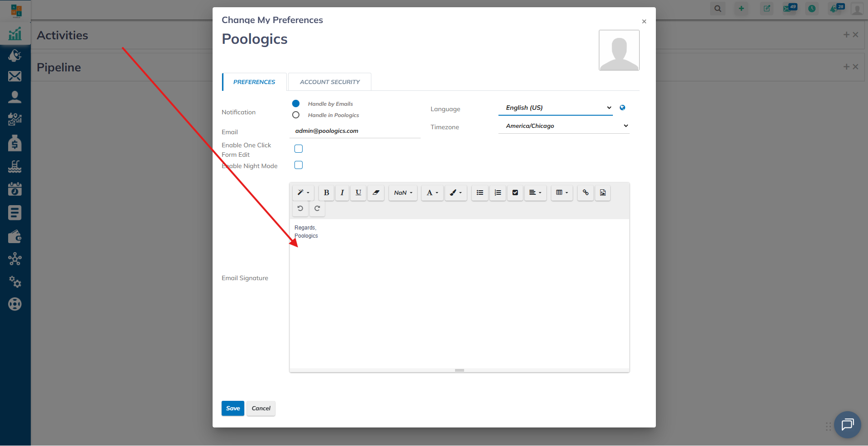Click the underline formatting button
868x446 pixels.
pos(358,192)
